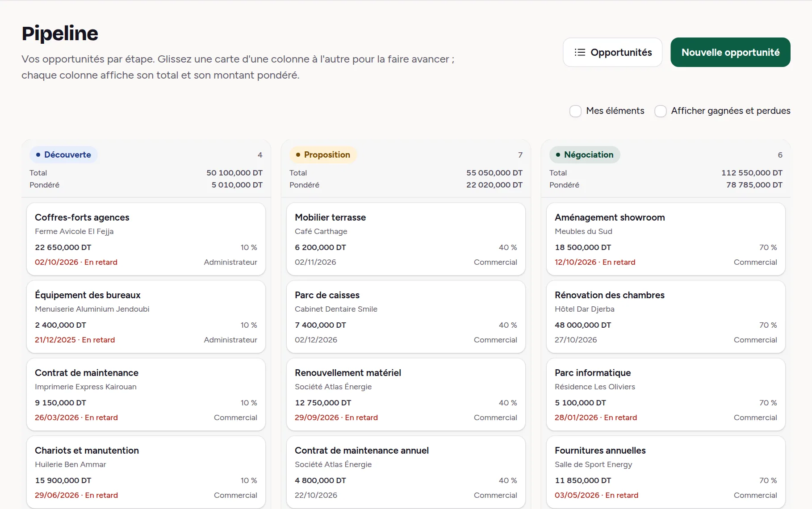Select the Proposition stage badge
The width and height of the screenshot is (812, 509).
click(x=323, y=154)
